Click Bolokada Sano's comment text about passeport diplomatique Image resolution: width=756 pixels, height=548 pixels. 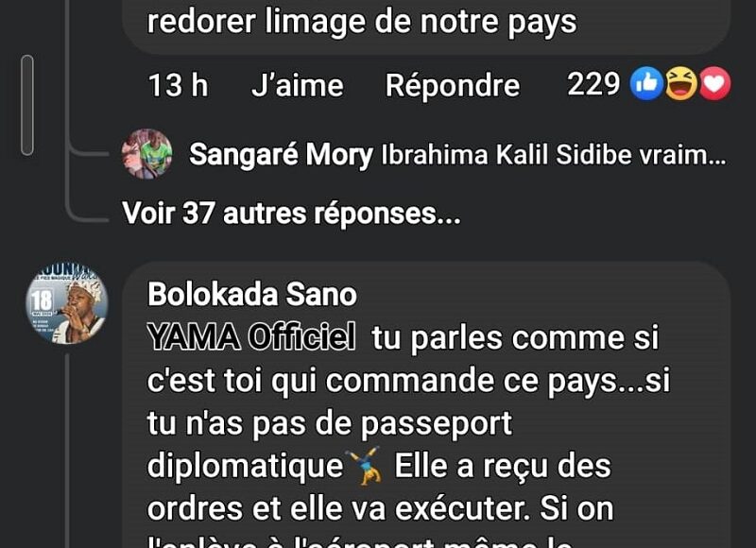coord(408,422)
